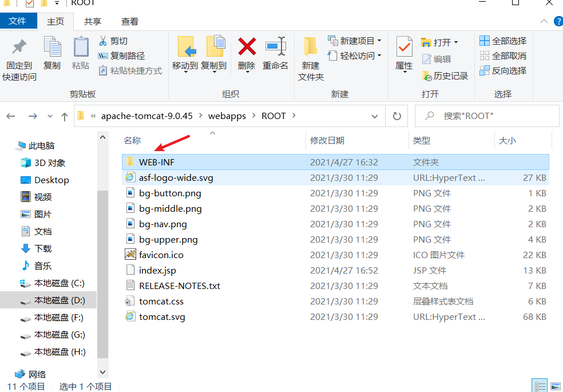This screenshot has width=563, height=392.
Task: Open the Quick Access Toolbar customize dropdown
Action: pyautogui.click(x=57, y=3)
